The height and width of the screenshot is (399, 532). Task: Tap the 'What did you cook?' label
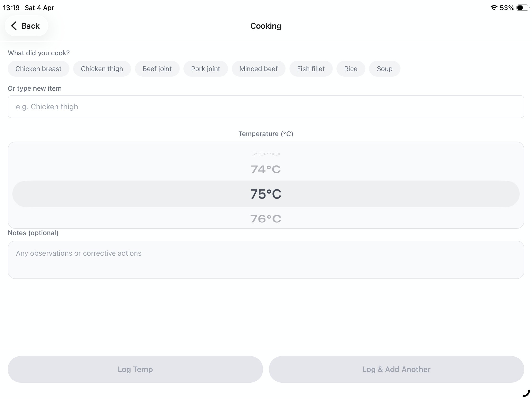coord(39,53)
